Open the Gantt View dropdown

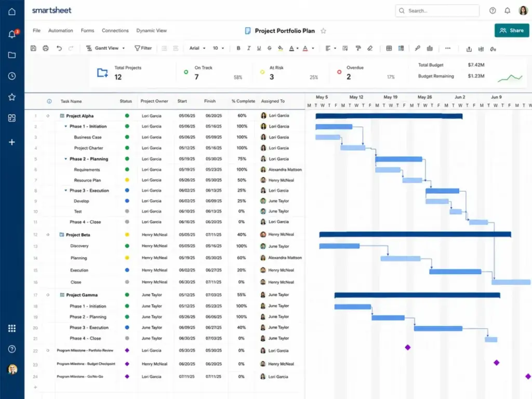click(105, 48)
